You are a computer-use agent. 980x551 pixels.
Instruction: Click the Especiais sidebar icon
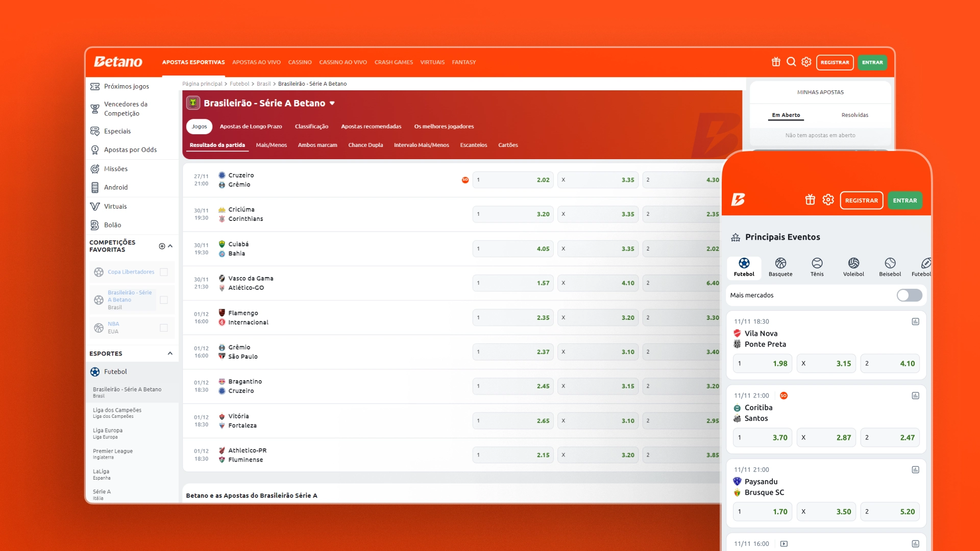(95, 131)
